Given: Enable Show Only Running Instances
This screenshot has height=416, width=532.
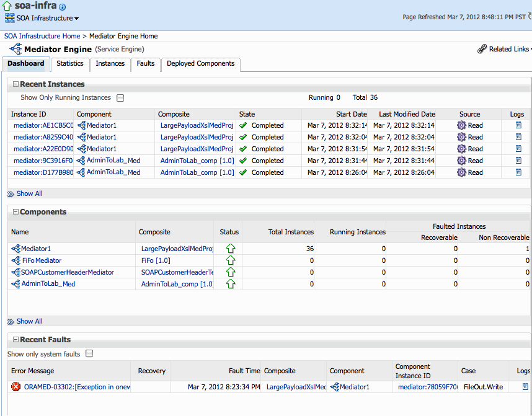Looking at the screenshot, I should [x=120, y=97].
